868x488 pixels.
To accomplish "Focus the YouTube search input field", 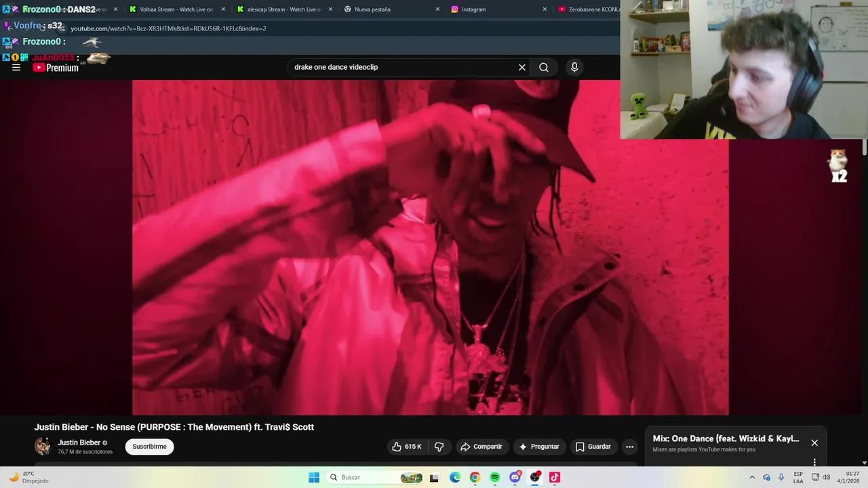I will 403,67.
